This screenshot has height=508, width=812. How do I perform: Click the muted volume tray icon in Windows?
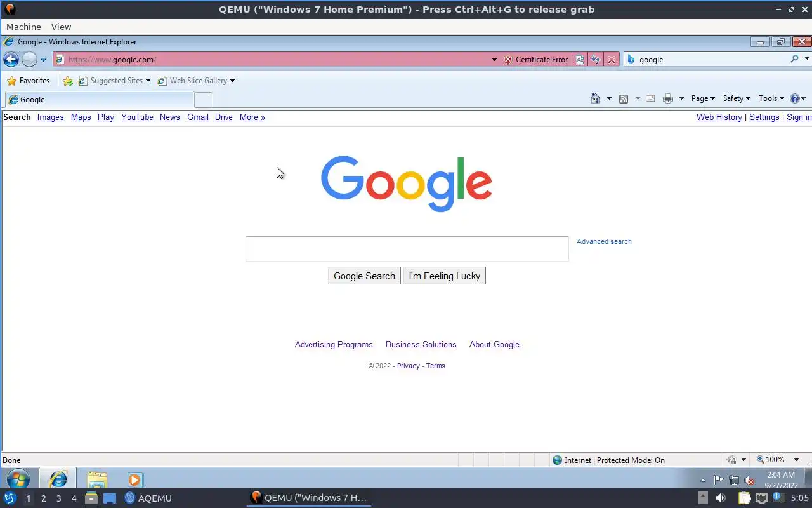point(749,481)
